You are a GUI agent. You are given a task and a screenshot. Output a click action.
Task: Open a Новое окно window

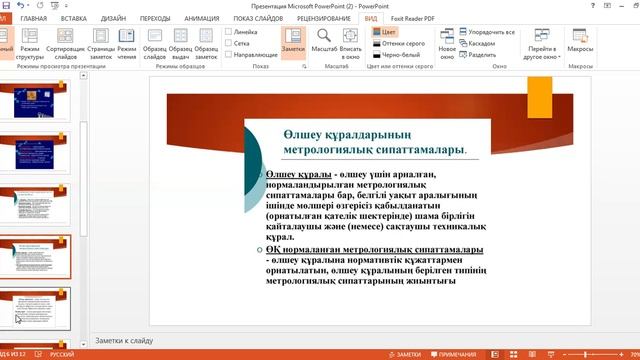click(x=447, y=44)
